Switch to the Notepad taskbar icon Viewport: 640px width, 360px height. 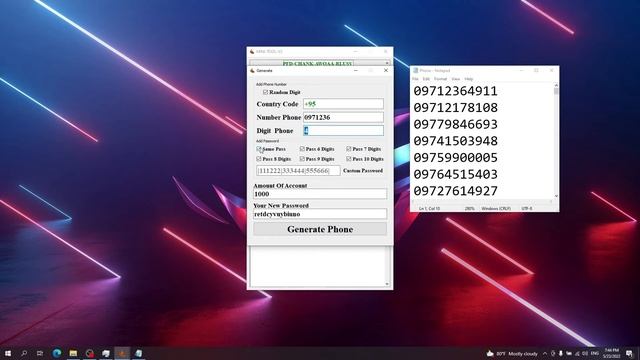pyautogui.click(x=138, y=353)
